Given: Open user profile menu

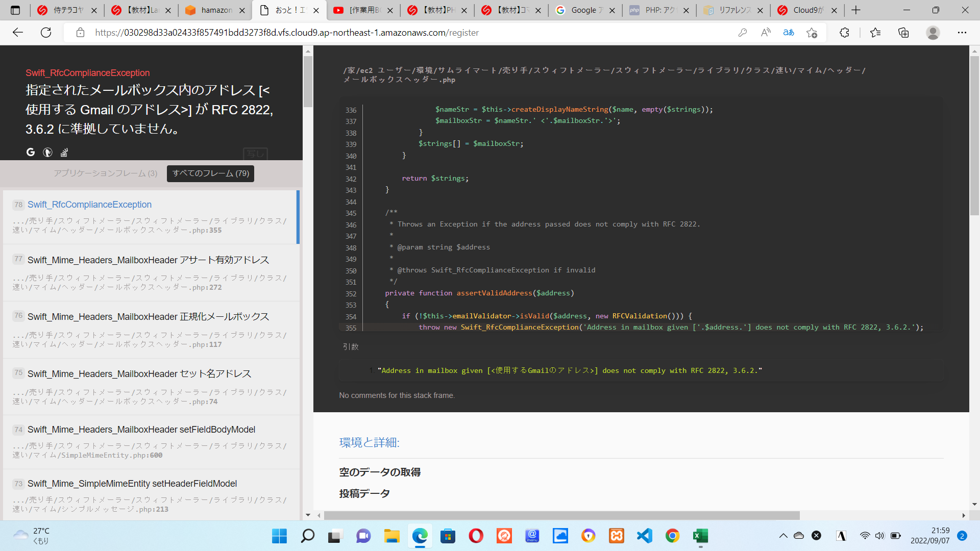Looking at the screenshot, I should (x=933, y=33).
